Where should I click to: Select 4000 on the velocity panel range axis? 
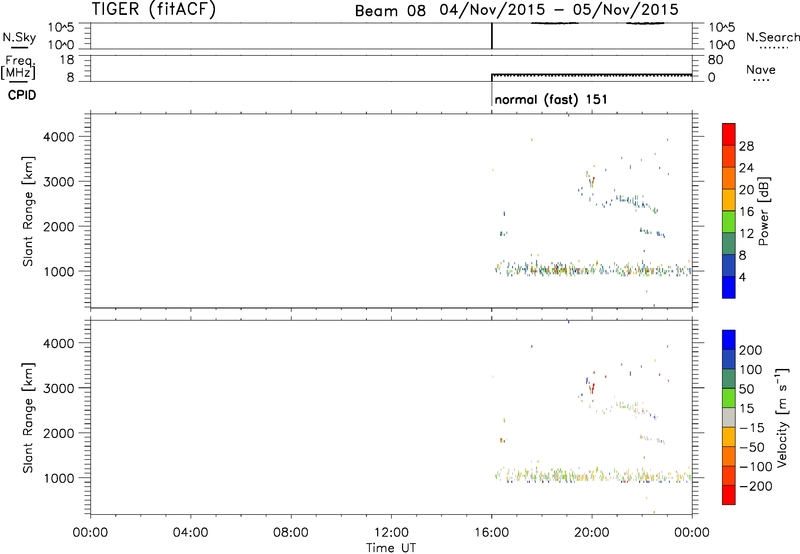click(58, 343)
